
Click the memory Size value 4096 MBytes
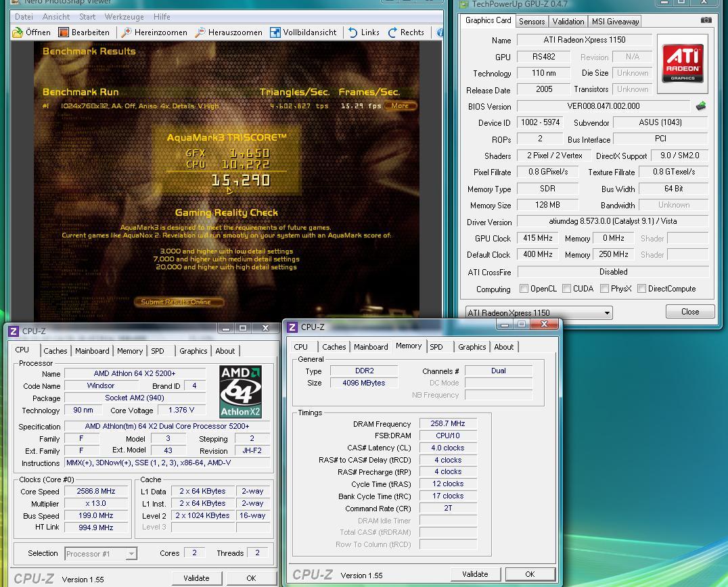[364, 383]
